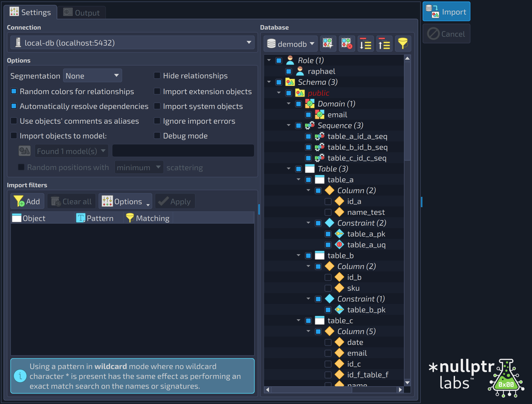The height and width of the screenshot is (404, 532).
Task: Click the table_b_pk key constraint icon
Action: [339, 310]
